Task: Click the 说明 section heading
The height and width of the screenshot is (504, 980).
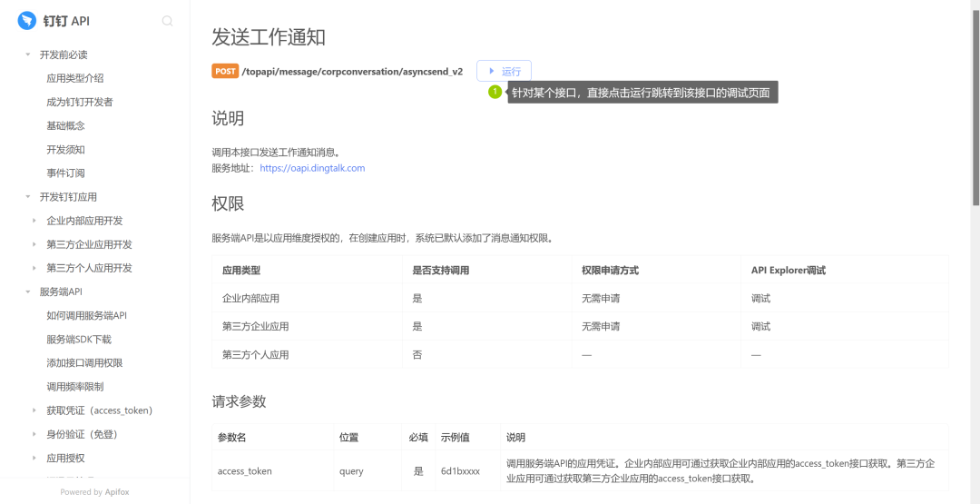Action: click(x=228, y=118)
